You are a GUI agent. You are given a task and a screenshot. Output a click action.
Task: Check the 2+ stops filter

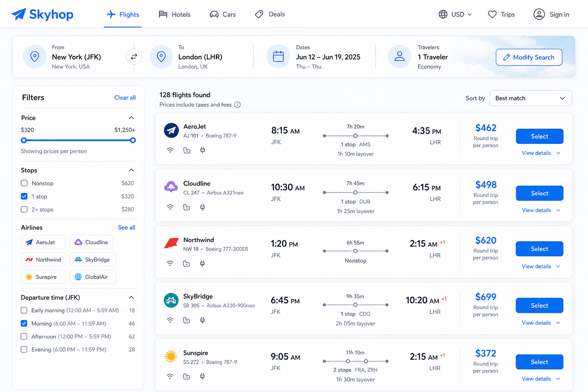tap(24, 209)
